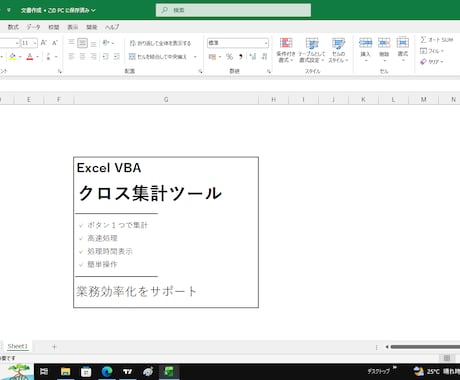Click the accounting number format icon
This screenshot has height=380, width=460.
coord(212,57)
